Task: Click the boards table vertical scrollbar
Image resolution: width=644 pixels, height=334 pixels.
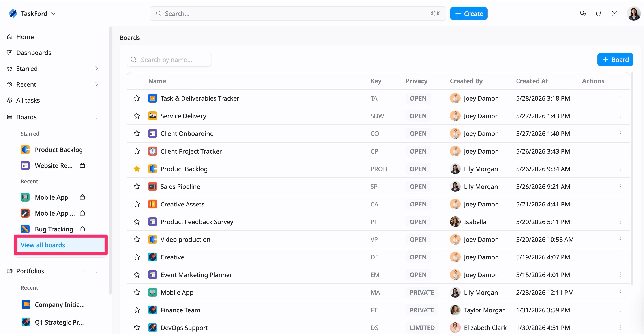Action: 632,178
